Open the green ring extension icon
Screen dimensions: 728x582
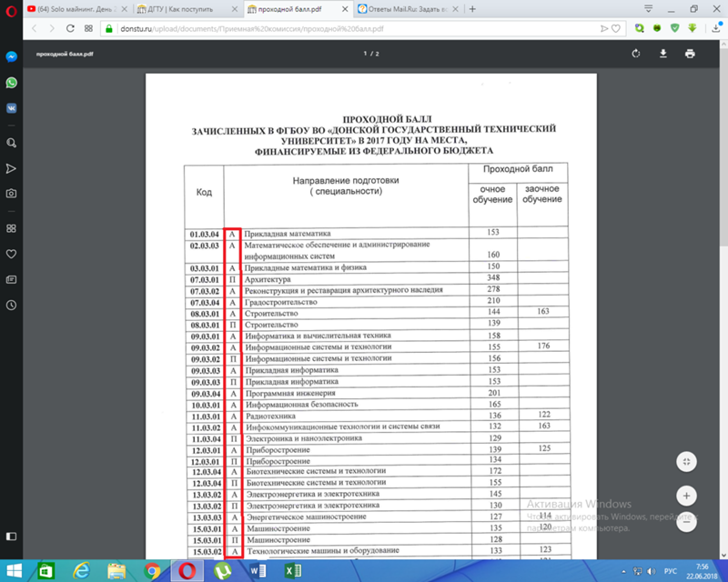(x=640, y=28)
